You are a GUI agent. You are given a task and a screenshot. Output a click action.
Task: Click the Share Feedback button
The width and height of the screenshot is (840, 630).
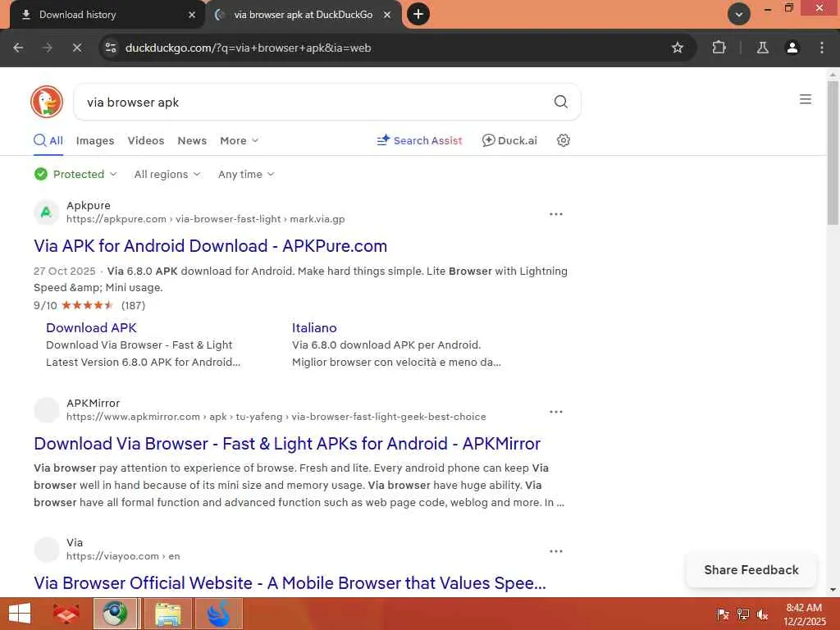coord(751,570)
